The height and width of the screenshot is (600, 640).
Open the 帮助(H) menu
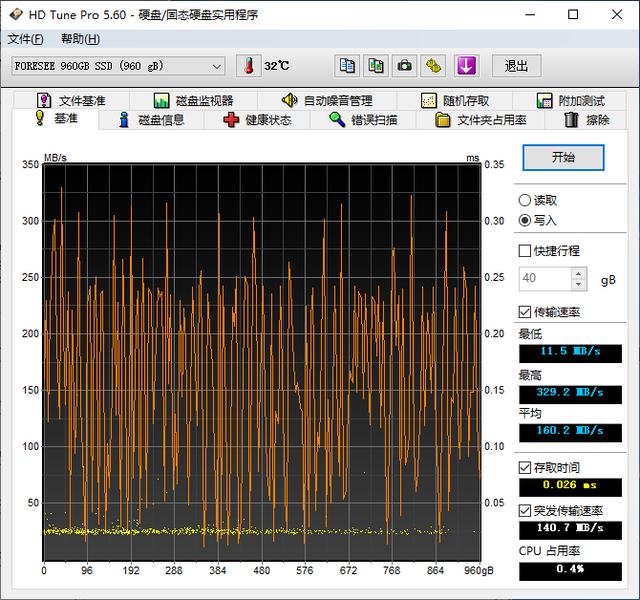point(80,39)
